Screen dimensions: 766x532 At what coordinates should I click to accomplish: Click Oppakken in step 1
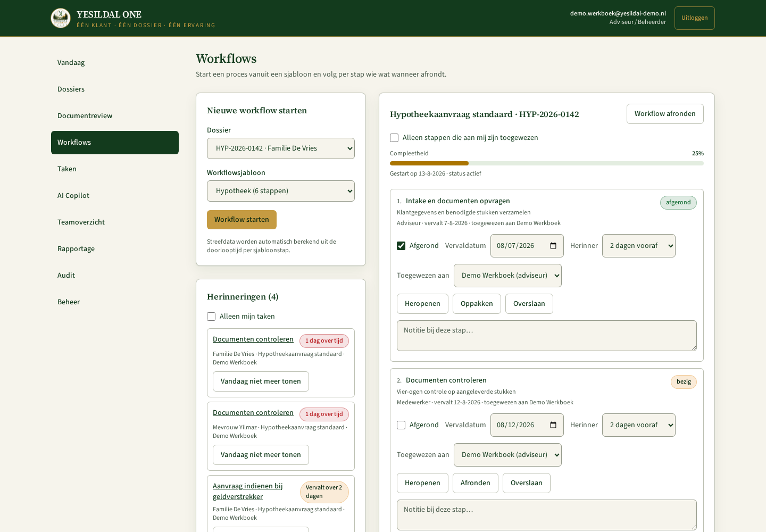tap(477, 304)
